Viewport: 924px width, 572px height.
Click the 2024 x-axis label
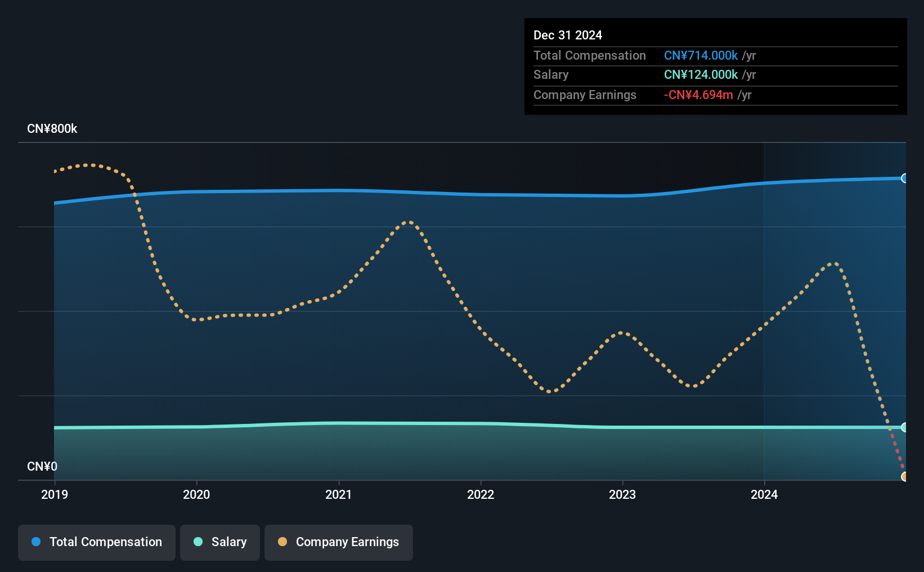point(764,495)
